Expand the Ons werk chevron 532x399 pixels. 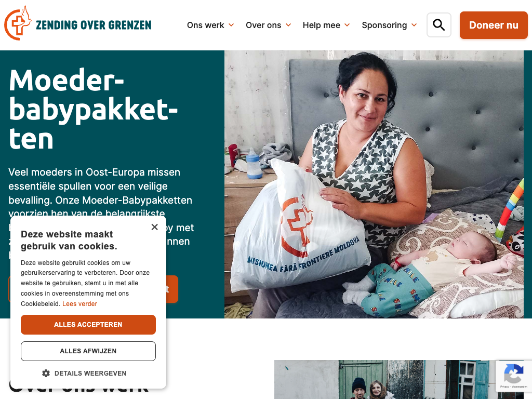click(x=231, y=25)
